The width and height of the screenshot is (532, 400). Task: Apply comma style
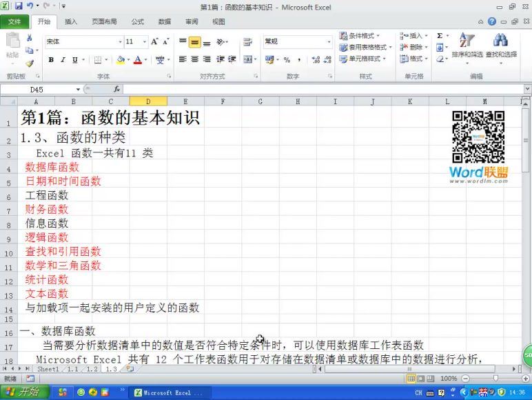click(x=299, y=60)
